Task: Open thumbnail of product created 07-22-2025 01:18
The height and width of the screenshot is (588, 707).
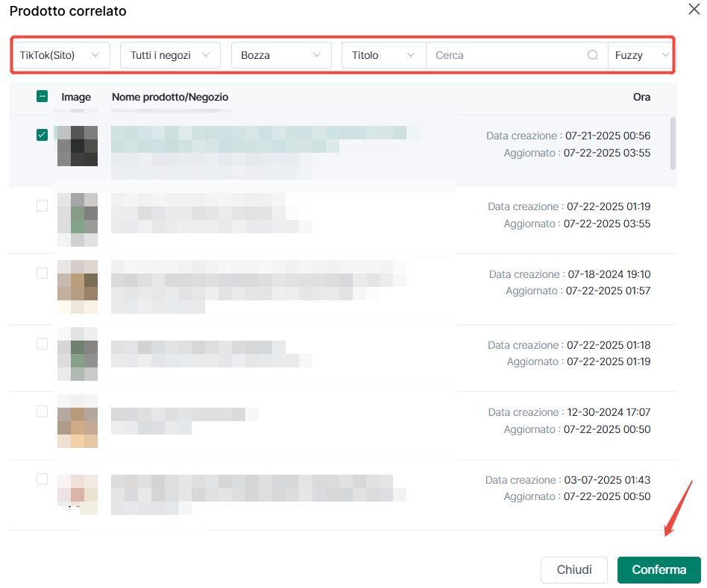Action: point(78,354)
